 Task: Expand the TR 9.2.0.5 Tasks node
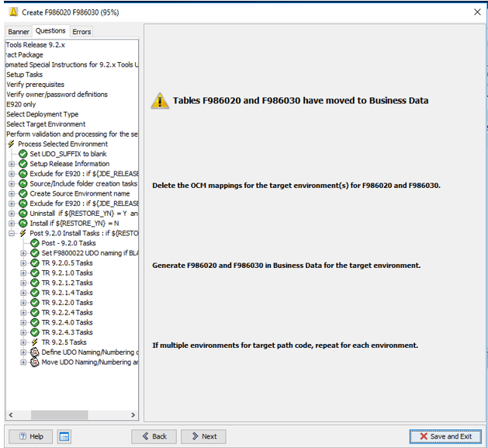point(23,263)
